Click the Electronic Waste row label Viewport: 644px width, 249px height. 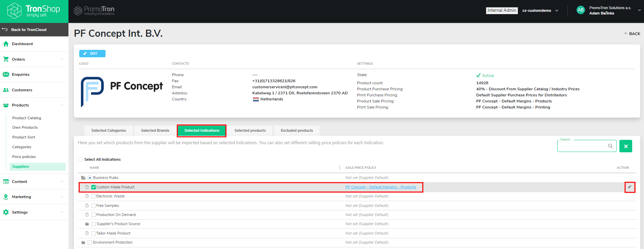coord(110,196)
